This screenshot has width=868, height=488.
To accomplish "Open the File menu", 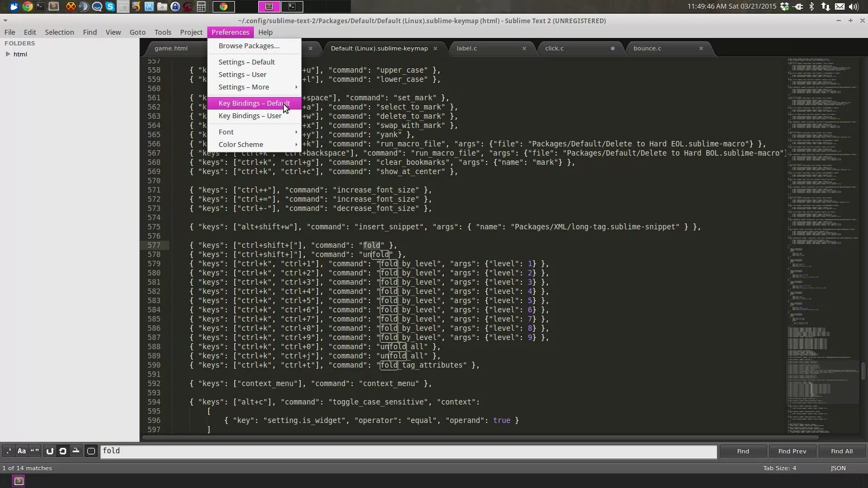I will (10, 33).
